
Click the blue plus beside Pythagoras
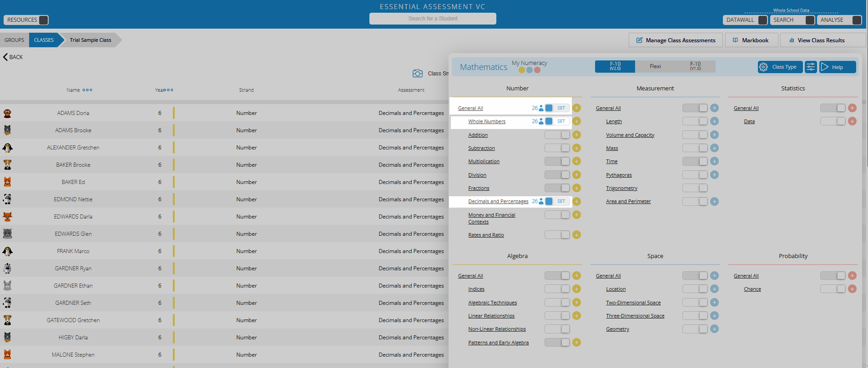pyautogui.click(x=714, y=174)
